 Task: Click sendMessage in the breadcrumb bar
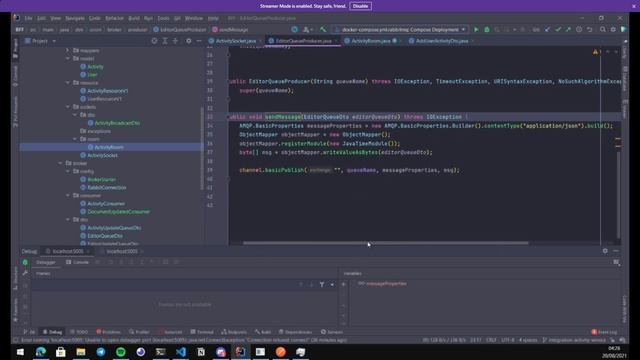[230, 29]
